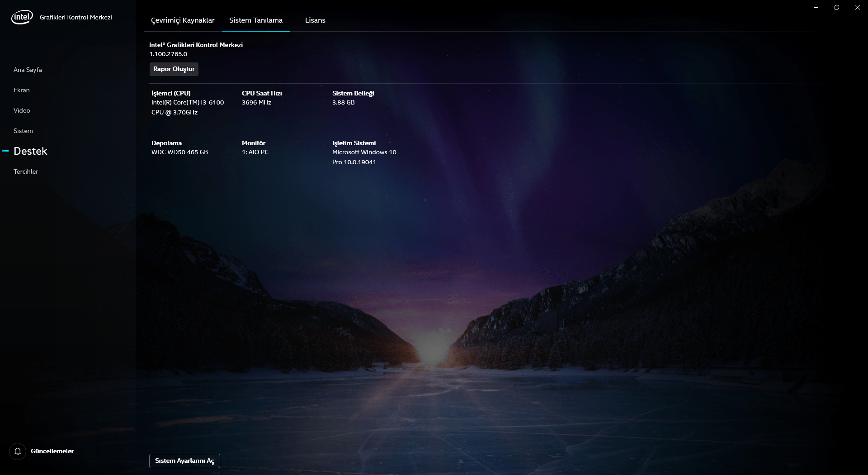
Task: Minimize the Intel Graphics Command Center window
Action: [x=816, y=7]
